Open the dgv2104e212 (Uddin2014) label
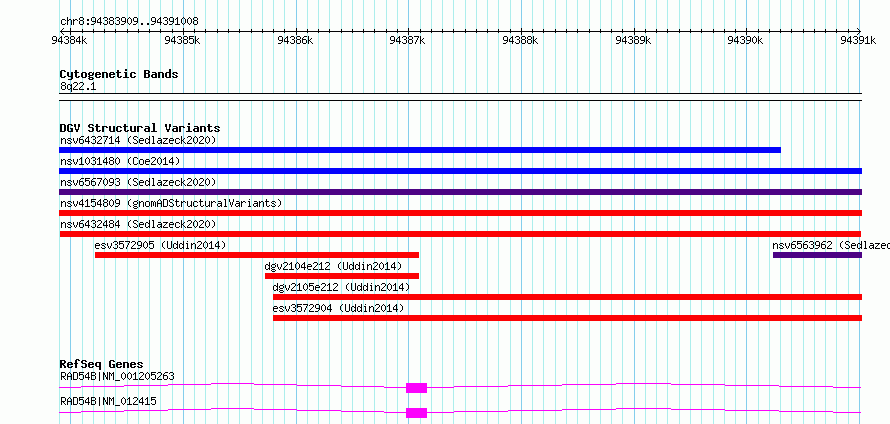This screenshot has width=890, height=424. tap(333, 266)
